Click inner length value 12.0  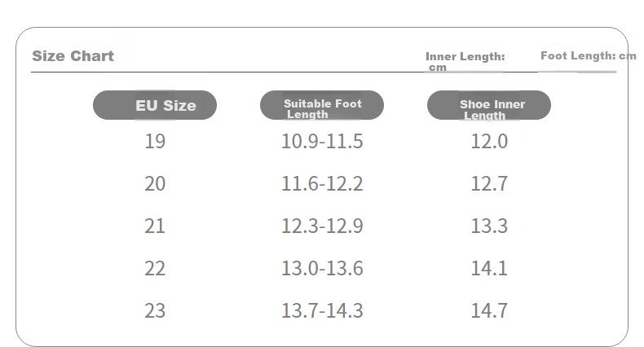pyautogui.click(x=489, y=141)
